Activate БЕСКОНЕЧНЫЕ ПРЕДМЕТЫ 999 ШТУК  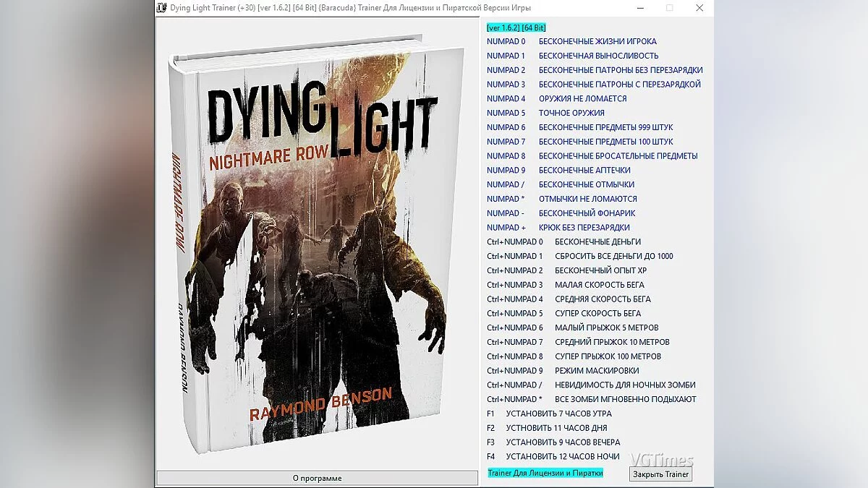click(605, 127)
